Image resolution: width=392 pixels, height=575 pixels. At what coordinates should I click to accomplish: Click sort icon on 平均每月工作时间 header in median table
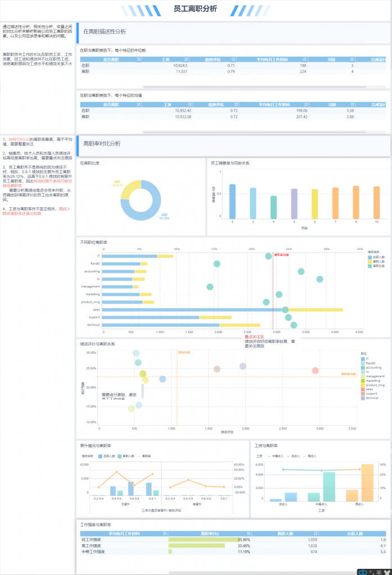[x=305, y=60]
